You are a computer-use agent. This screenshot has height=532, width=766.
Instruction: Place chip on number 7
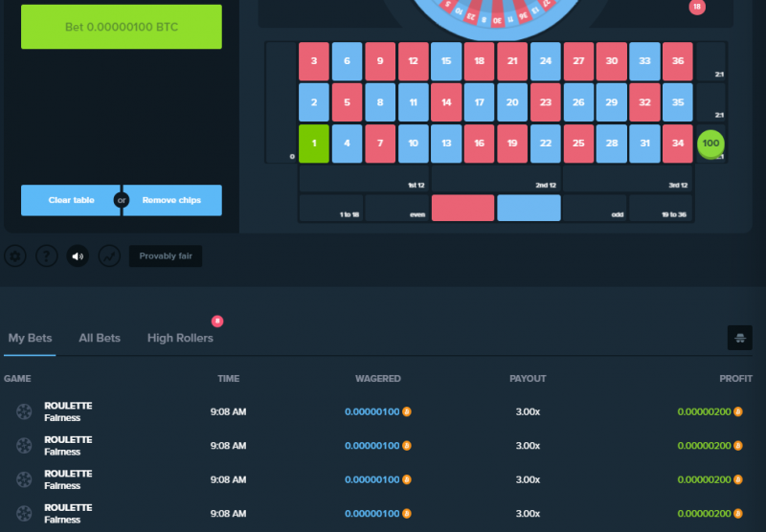pos(380,144)
